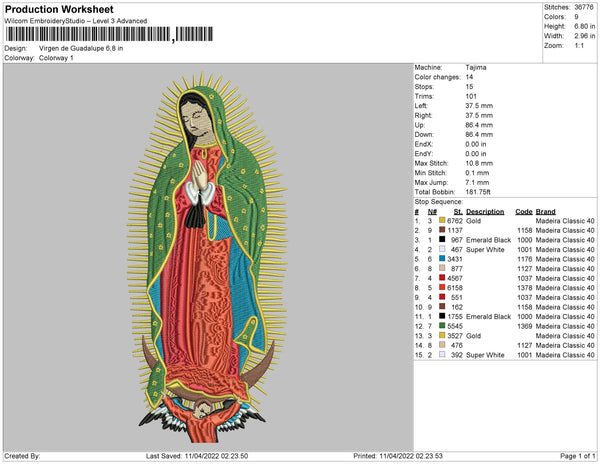Click the machine value 'Tajima'
This screenshot has height=464, width=600.
coord(476,67)
